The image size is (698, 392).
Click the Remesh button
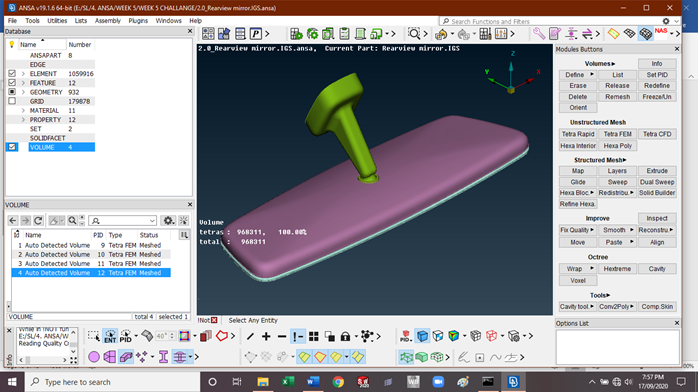617,97
